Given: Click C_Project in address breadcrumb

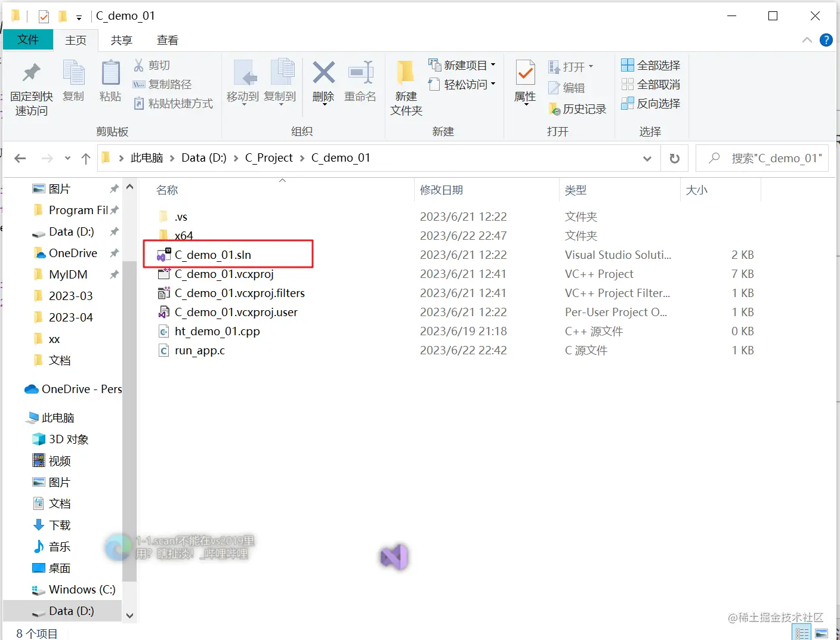Looking at the screenshot, I should (269, 157).
